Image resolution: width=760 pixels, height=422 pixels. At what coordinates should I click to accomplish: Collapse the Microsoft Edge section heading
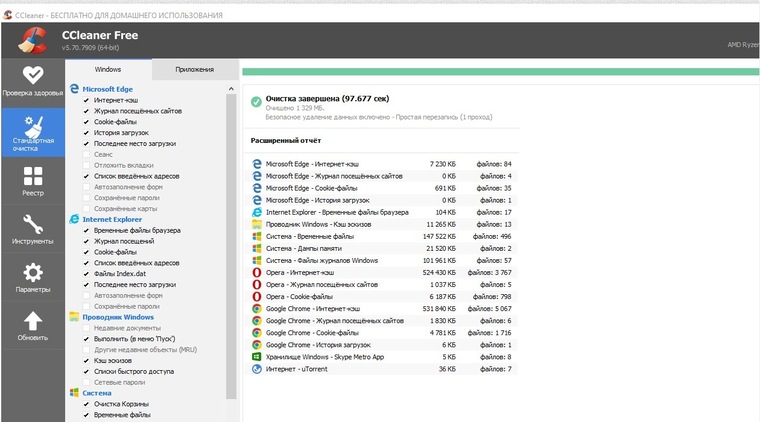coord(108,89)
